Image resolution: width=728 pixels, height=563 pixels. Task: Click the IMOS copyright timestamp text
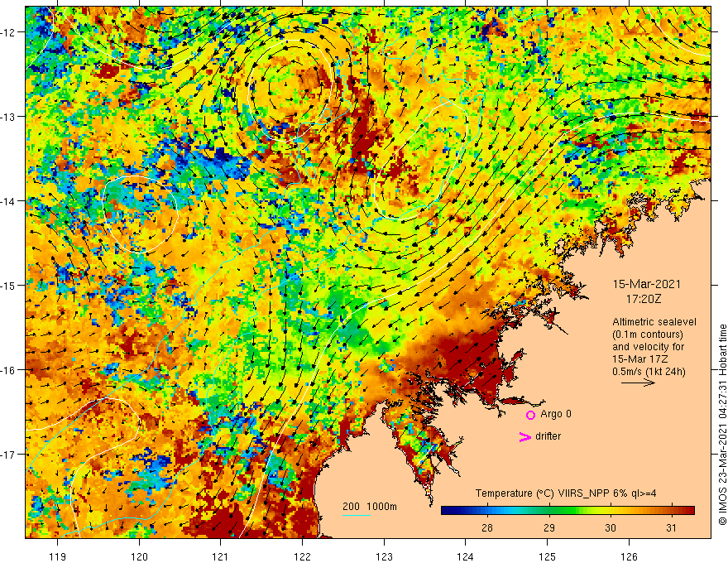click(722, 425)
